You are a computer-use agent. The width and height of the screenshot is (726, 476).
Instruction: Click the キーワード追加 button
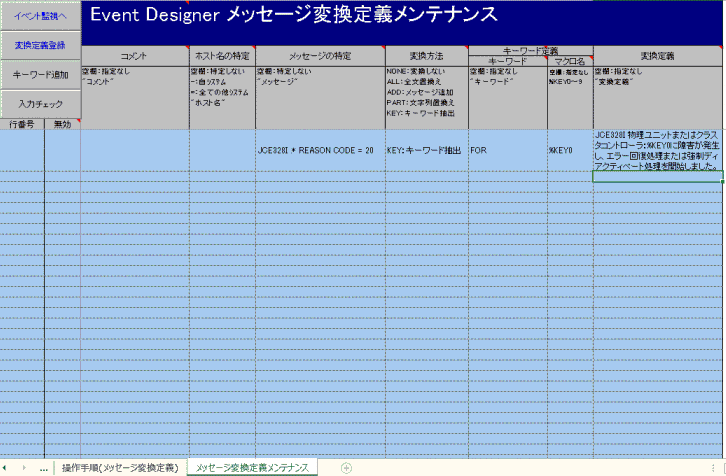tap(40, 75)
